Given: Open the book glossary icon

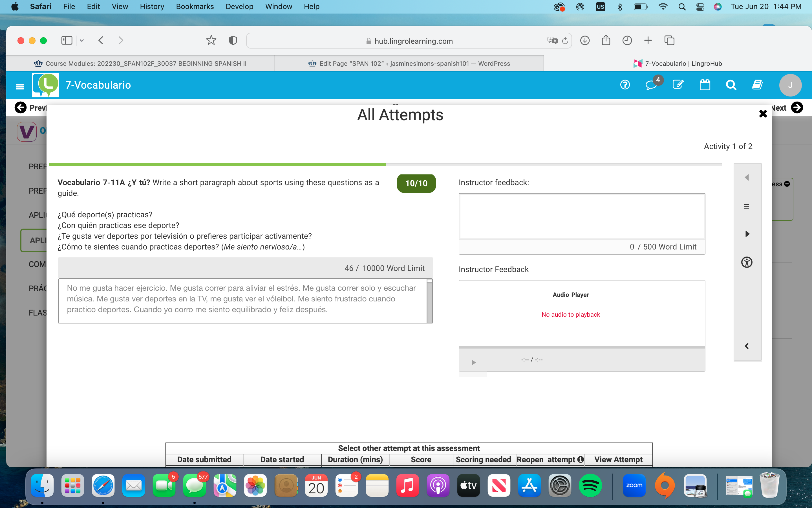Looking at the screenshot, I should point(757,85).
